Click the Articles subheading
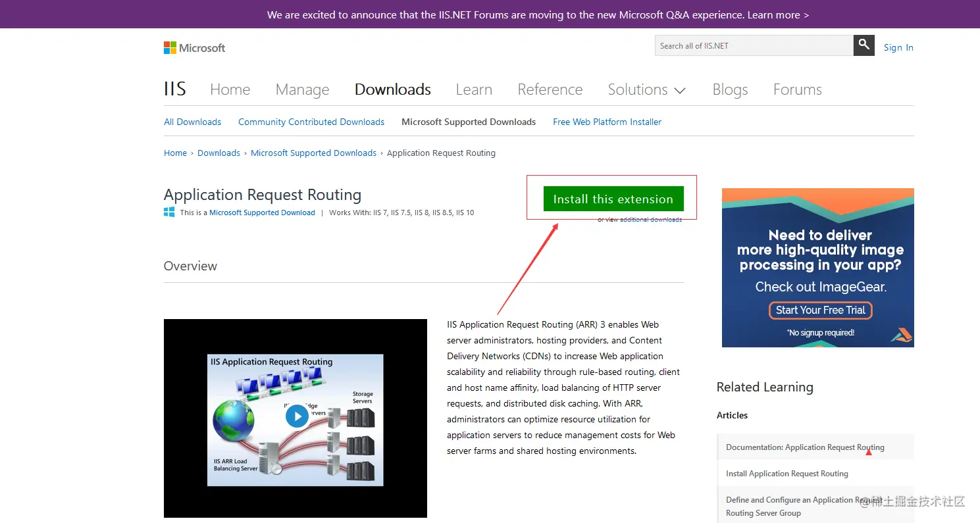This screenshot has width=980, height=523. click(732, 415)
